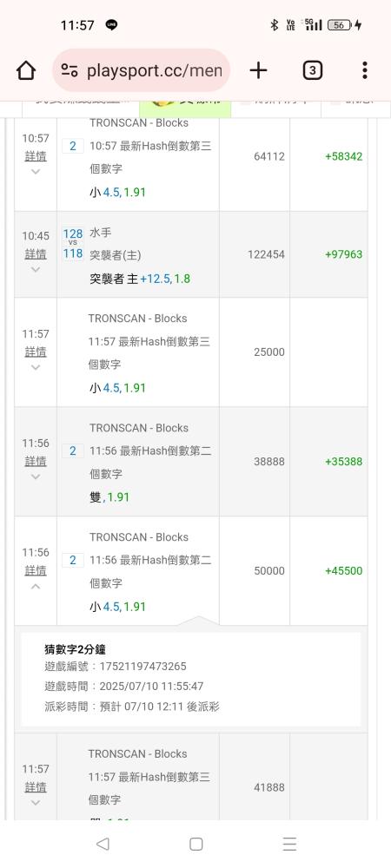Image resolution: width=391 pixels, height=868 pixels.
Task: Expand the 10:57 bet row chevron
Action: (x=36, y=172)
